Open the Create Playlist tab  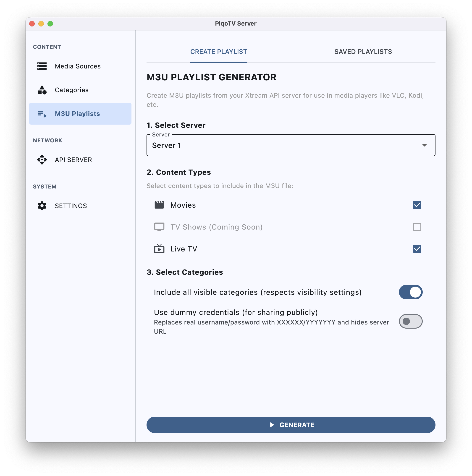coord(219,52)
